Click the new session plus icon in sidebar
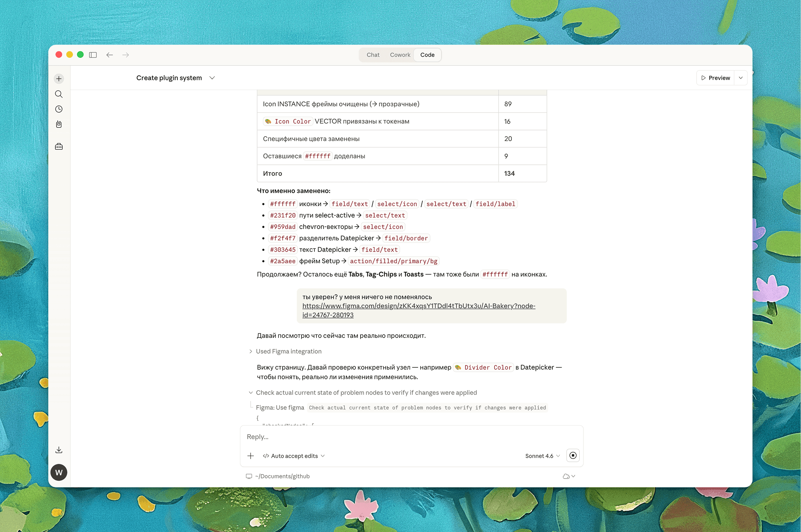This screenshot has width=801, height=532. tap(59, 79)
